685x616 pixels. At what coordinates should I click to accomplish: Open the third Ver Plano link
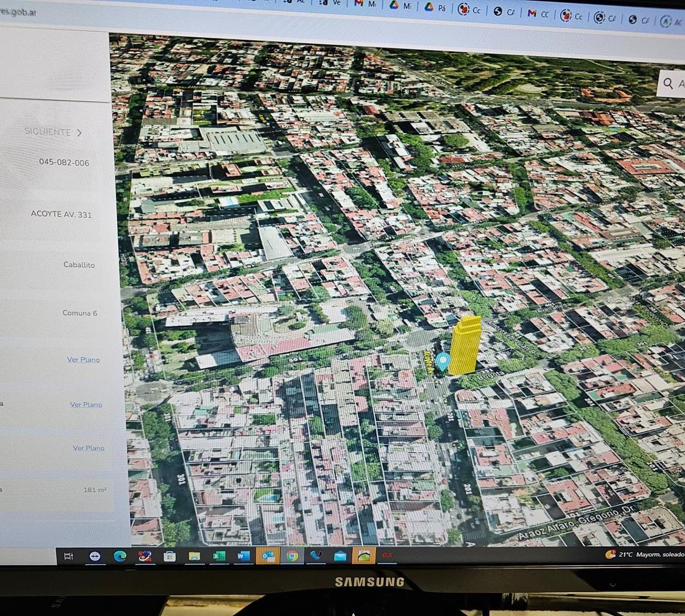click(x=88, y=448)
